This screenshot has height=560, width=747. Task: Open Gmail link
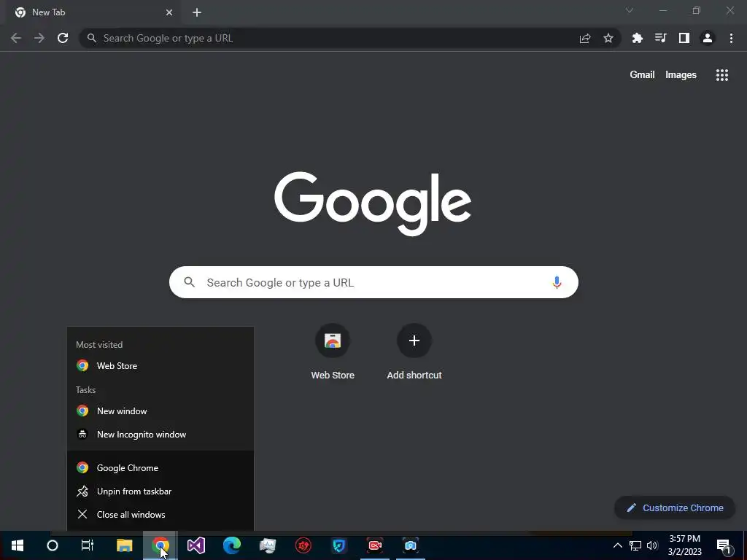642,75
